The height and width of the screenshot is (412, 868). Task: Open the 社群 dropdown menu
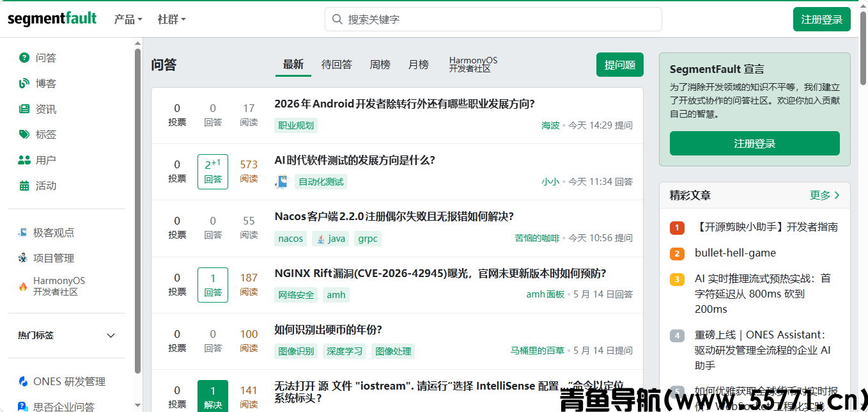[x=171, y=19]
